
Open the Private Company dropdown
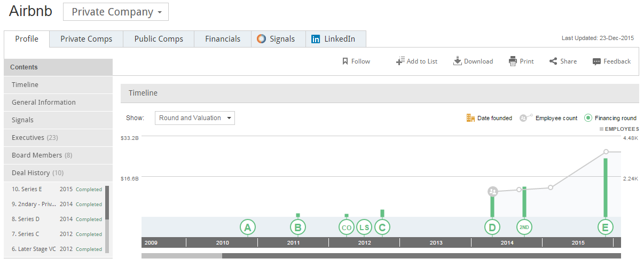116,12
